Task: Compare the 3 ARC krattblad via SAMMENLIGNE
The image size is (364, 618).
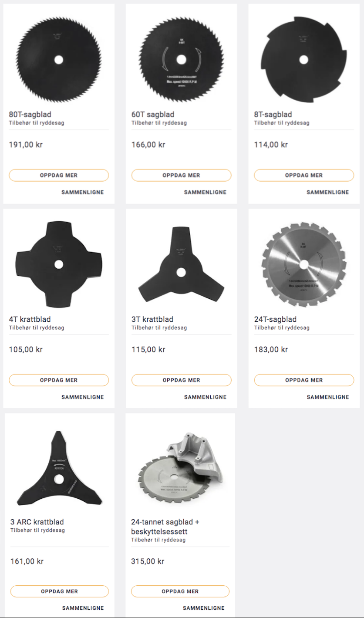Action: click(x=83, y=608)
